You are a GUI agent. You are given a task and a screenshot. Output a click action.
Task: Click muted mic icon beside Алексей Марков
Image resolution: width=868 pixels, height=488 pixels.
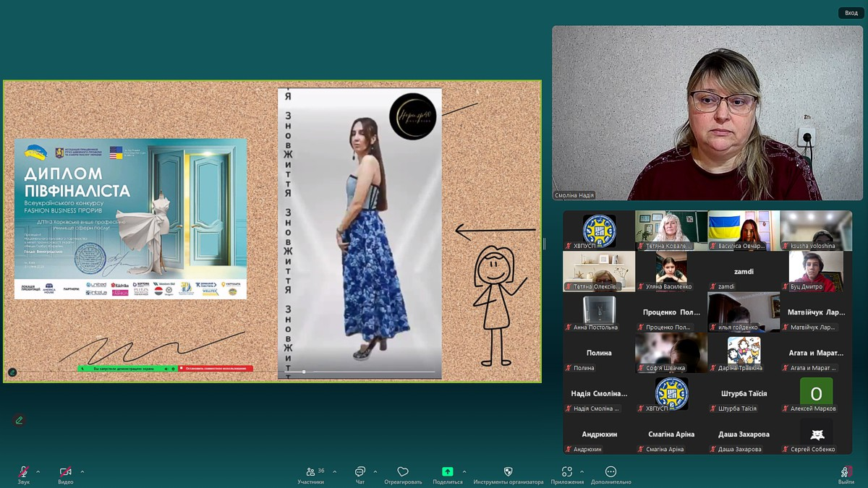786,408
